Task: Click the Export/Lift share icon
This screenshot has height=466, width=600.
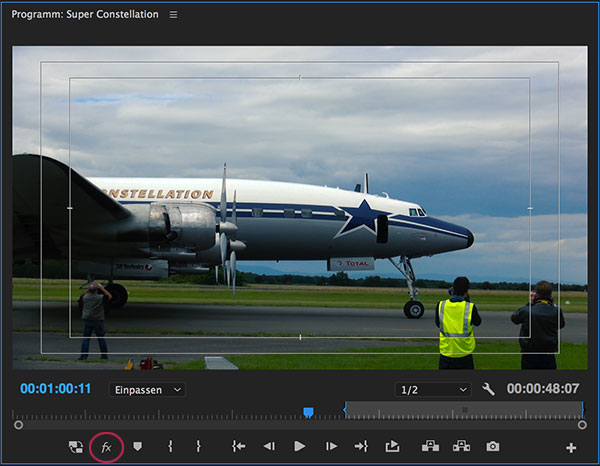Action: [x=392, y=446]
